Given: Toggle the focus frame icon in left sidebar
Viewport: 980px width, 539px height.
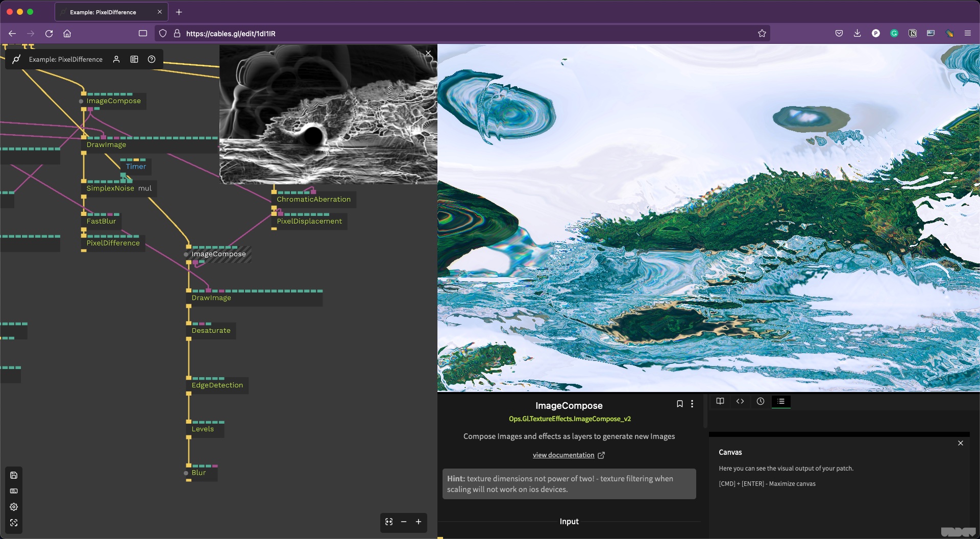Looking at the screenshot, I should (14, 523).
